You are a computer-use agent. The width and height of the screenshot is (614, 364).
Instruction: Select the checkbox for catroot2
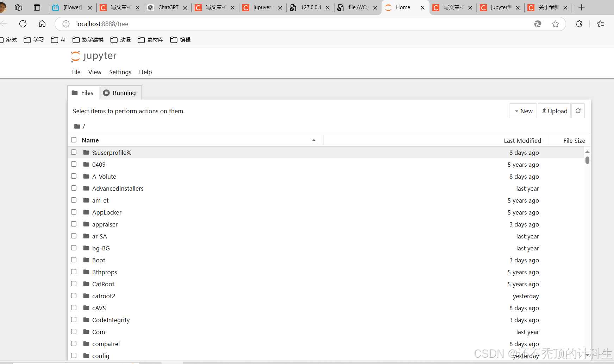pos(74,295)
